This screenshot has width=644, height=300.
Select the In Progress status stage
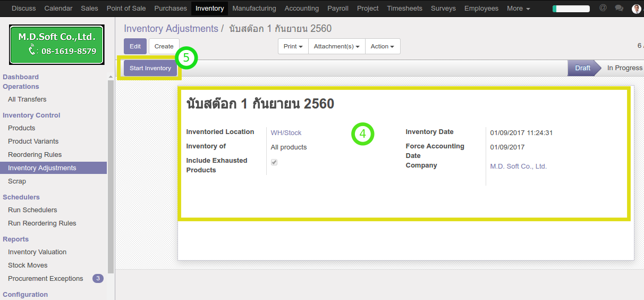pyautogui.click(x=624, y=68)
